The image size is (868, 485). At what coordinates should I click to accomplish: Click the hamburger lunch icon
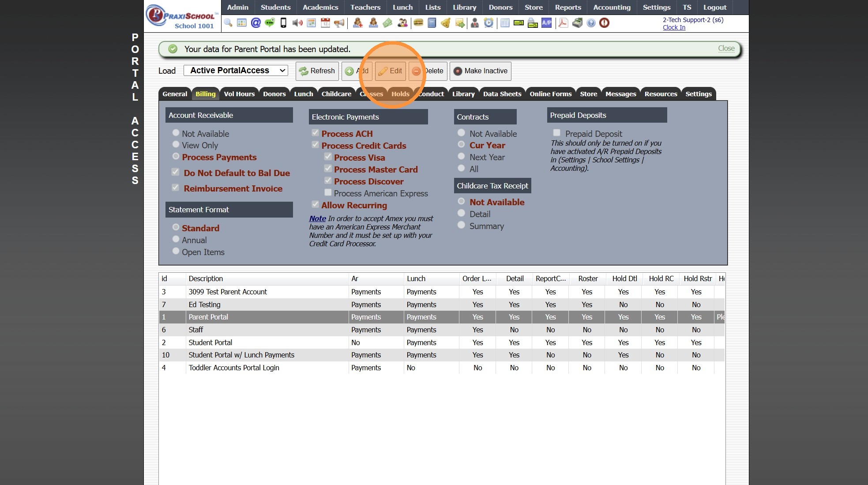[x=418, y=23]
